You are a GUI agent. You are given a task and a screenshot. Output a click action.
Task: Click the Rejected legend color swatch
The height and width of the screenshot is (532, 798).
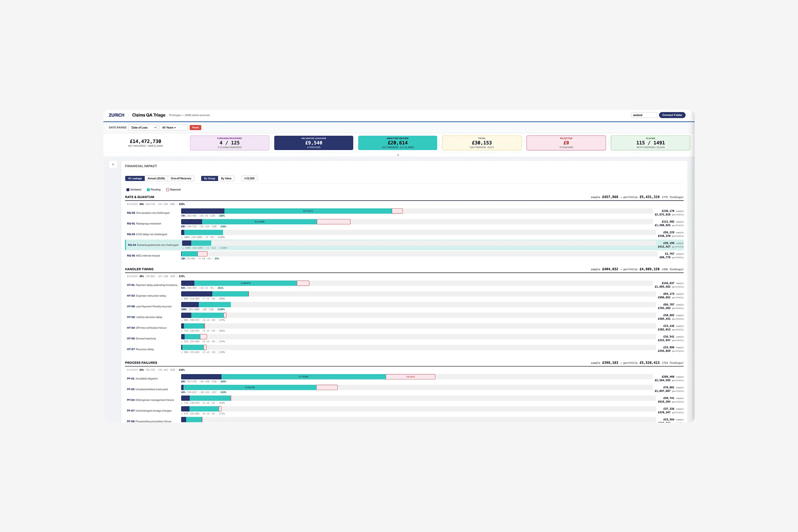coord(168,190)
